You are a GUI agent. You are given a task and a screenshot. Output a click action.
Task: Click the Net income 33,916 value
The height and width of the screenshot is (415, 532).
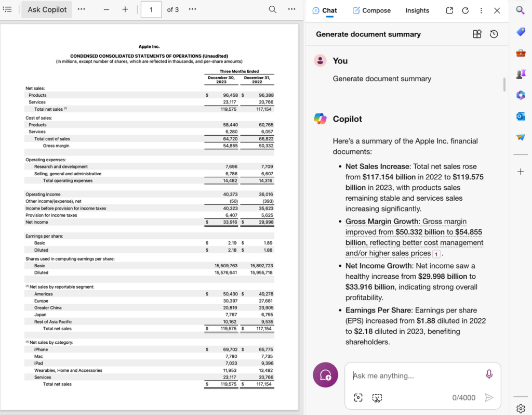pos(230,222)
